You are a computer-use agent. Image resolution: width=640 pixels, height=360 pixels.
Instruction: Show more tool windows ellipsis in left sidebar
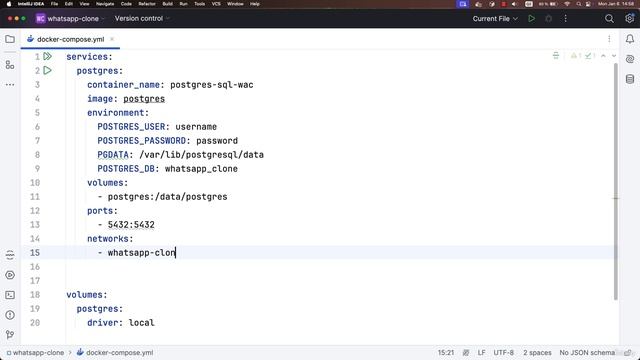pos(10,84)
